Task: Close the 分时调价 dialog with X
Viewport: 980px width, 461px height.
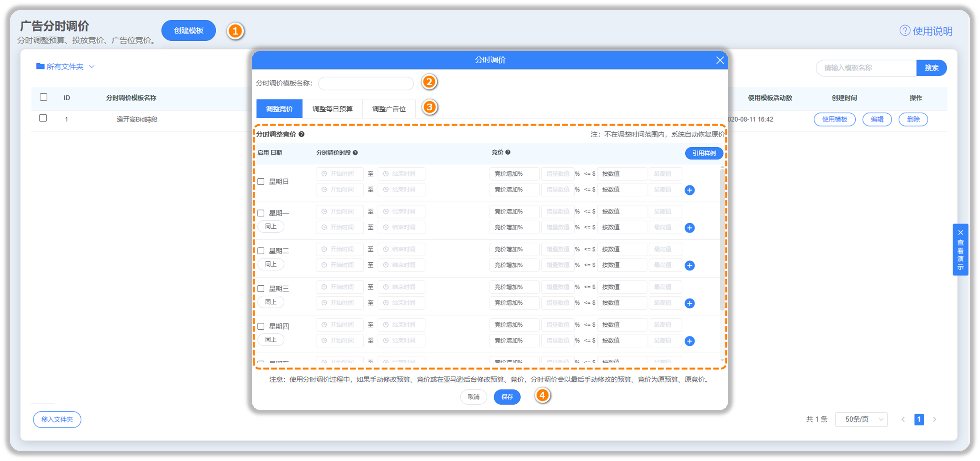Action: click(720, 60)
